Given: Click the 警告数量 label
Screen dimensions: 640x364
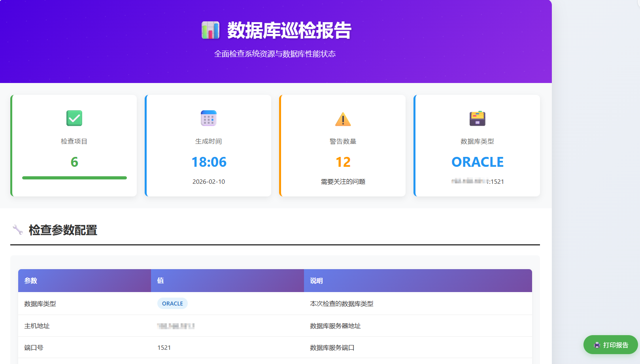Looking at the screenshot, I should coord(343,141).
